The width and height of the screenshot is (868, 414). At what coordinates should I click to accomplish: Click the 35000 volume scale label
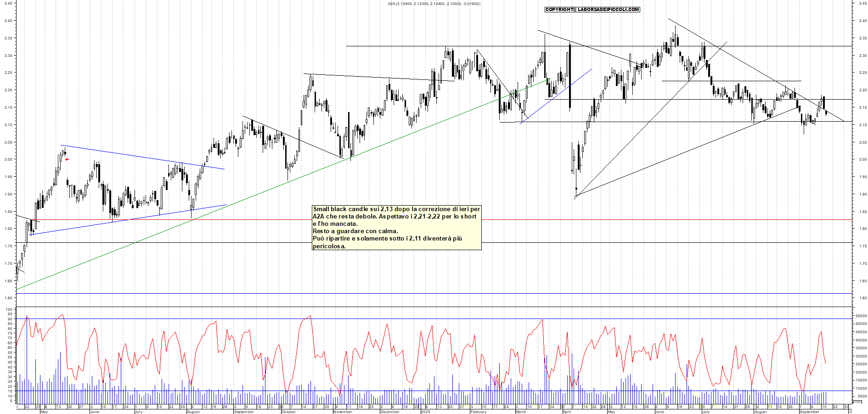(861, 348)
